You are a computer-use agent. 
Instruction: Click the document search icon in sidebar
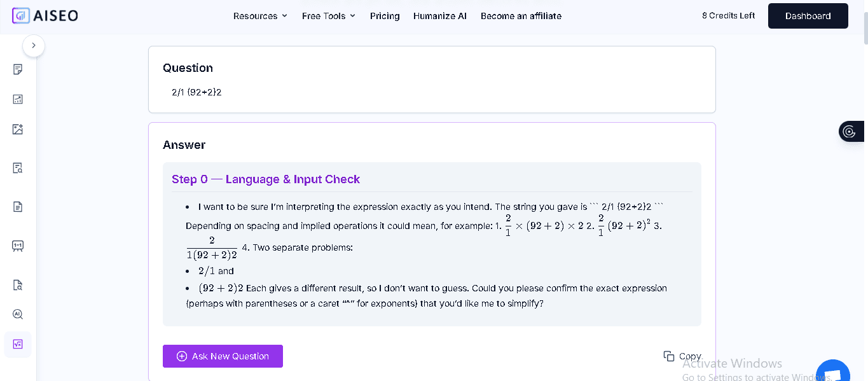pos(18,167)
